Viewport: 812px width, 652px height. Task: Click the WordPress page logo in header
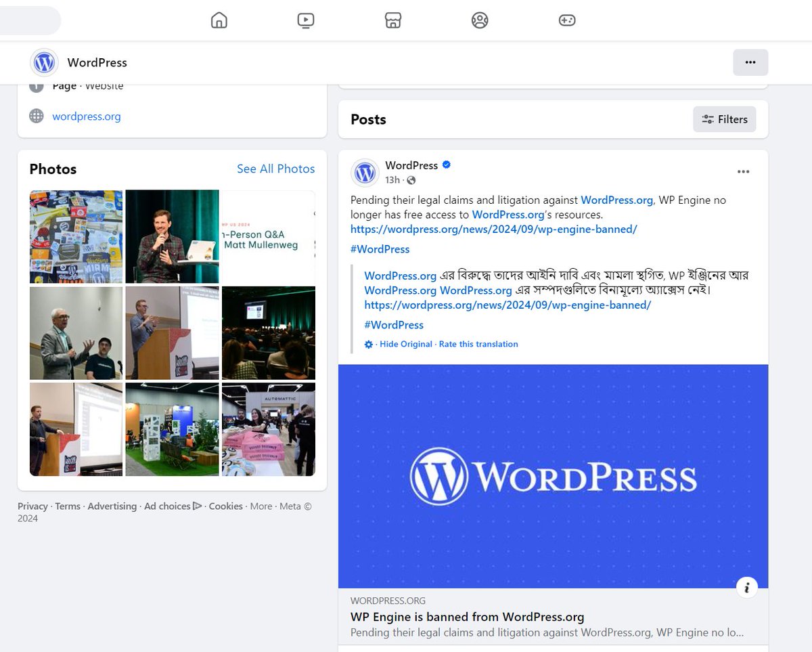pos(44,62)
